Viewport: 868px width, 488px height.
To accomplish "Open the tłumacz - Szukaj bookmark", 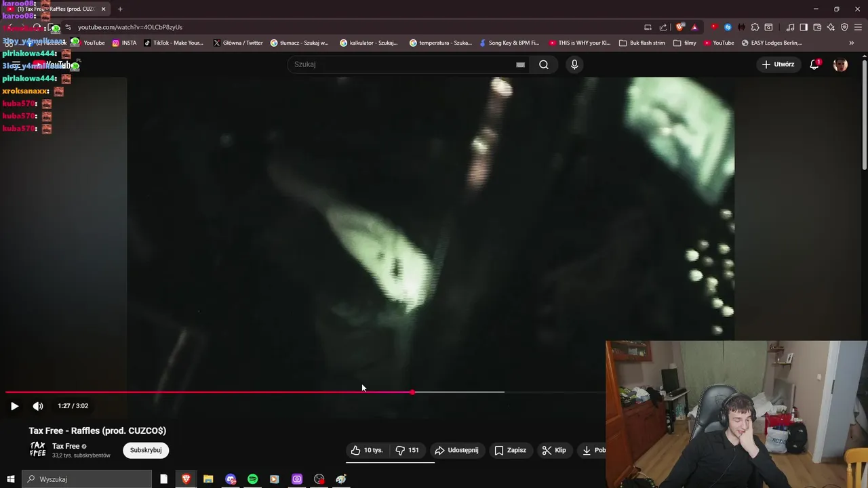I will tap(299, 43).
